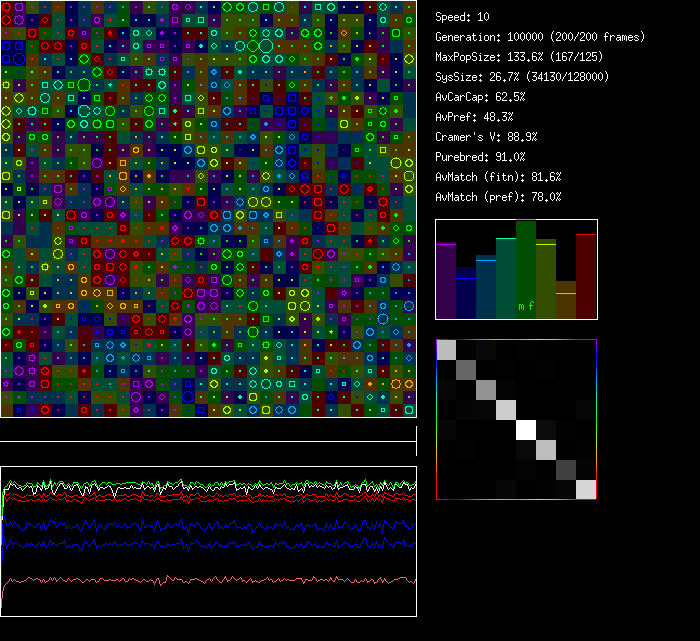
Task: Click the red circle in grid's top-left corner
Action: [6, 7]
